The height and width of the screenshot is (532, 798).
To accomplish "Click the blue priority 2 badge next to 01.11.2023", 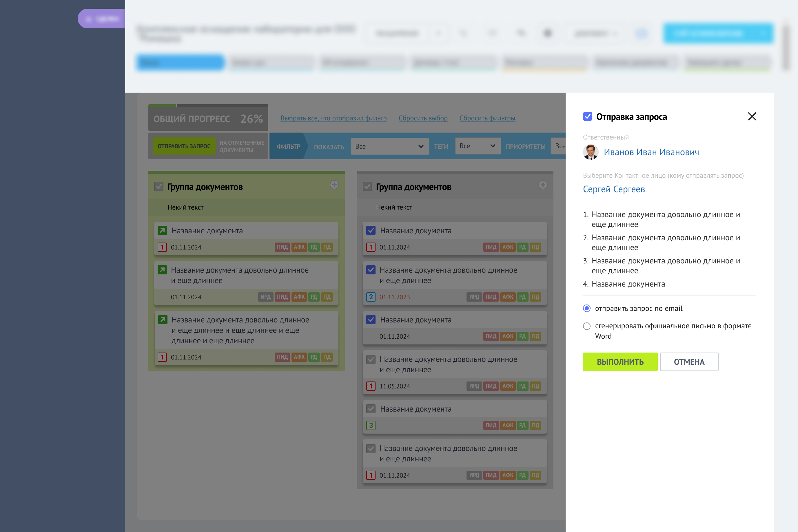I will 371,297.
